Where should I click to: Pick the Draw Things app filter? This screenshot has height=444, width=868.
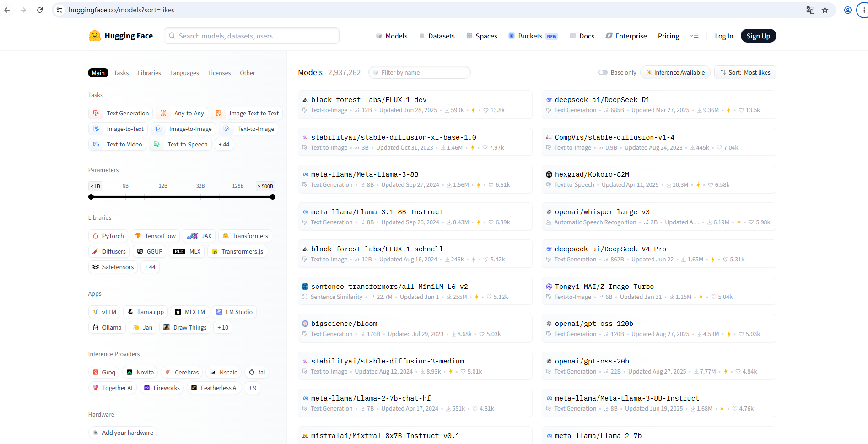pos(185,327)
